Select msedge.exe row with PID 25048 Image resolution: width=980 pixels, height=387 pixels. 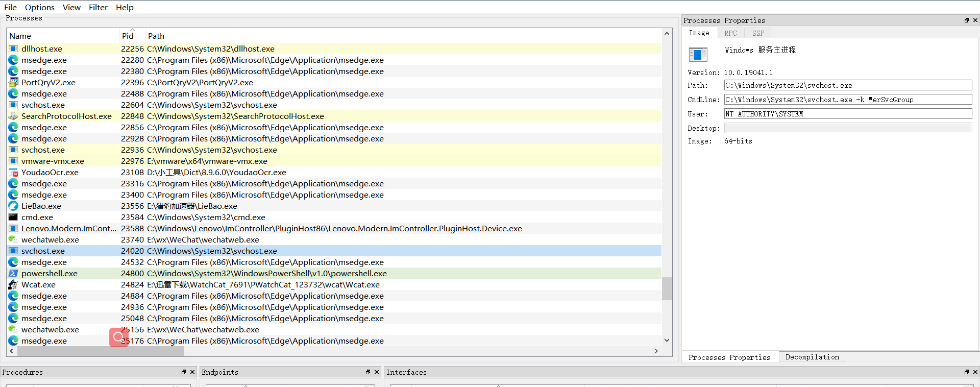pos(334,319)
